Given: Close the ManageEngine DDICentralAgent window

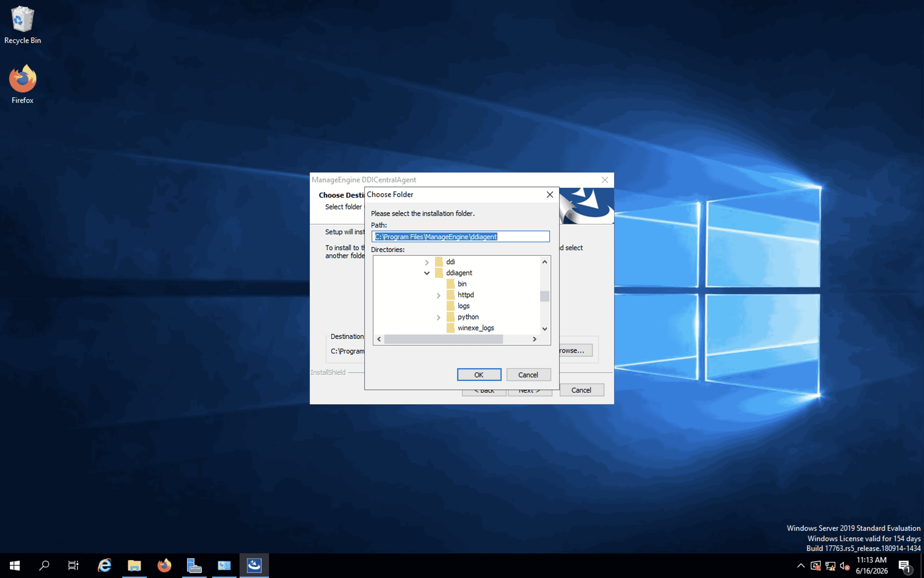Looking at the screenshot, I should click(x=605, y=180).
